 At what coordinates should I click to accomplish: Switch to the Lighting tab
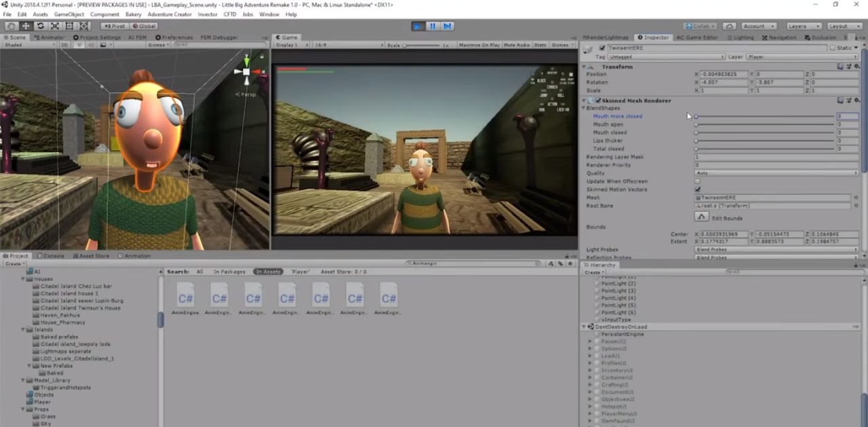point(740,37)
